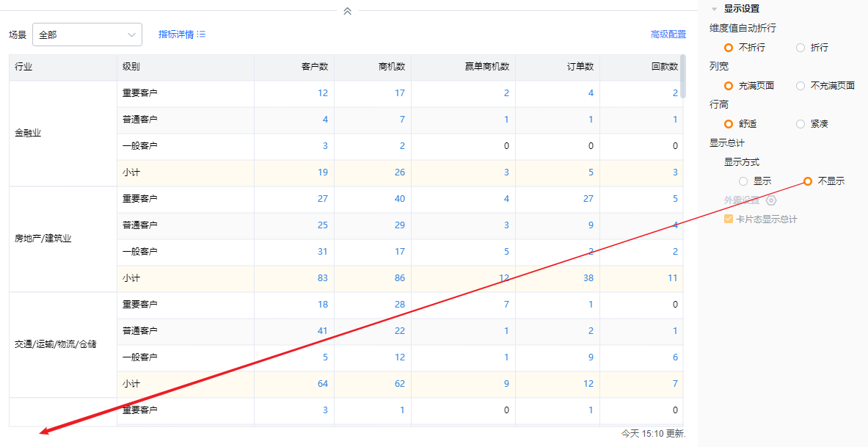Click the list icon beside 指标详情
This screenshot has width=868, height=447.
201,34
